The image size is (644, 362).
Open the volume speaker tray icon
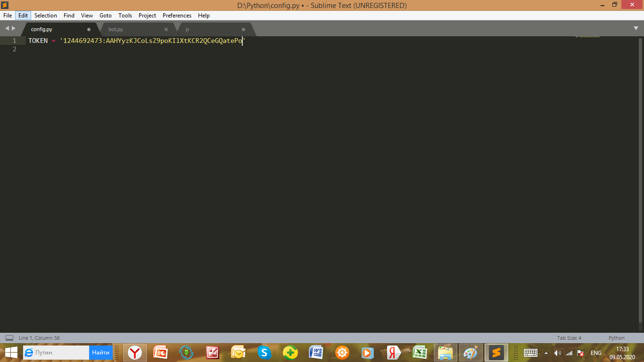[558, 353]
